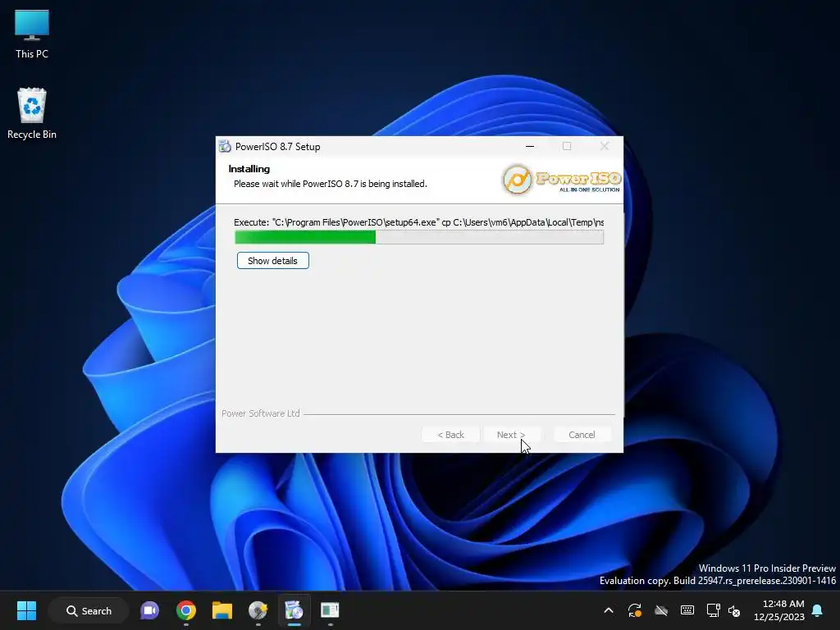Image resolution: width=840 pixels, height=630 pixels.
Task: Open the notification bell icon
Action: click(x=818, y=610)
